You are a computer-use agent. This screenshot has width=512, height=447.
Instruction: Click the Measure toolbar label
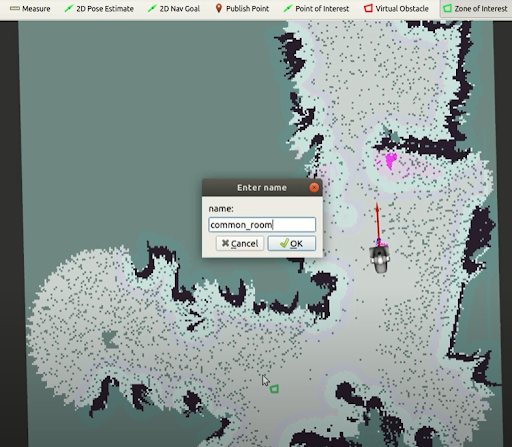pyautogui.click(x=36, y=9)
